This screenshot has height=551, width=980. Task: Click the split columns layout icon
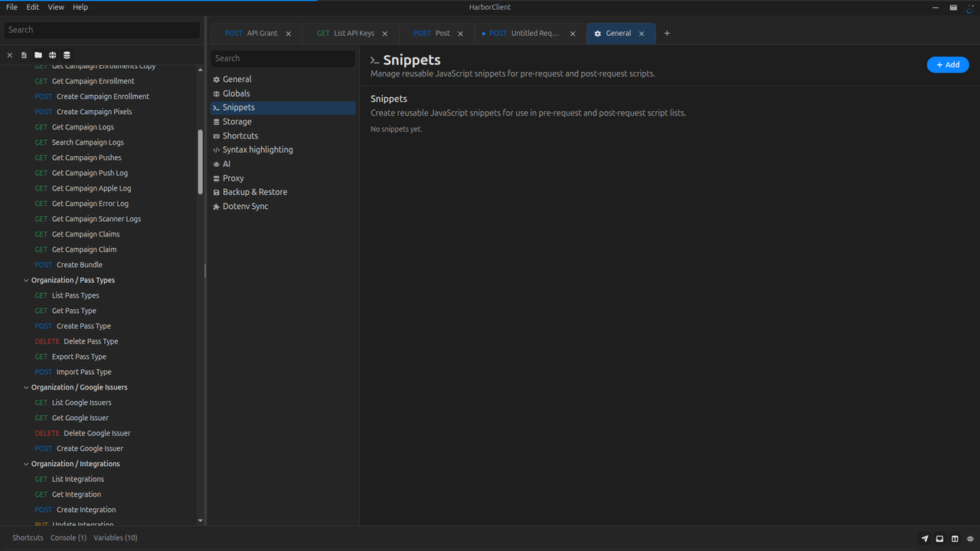[955, 539]
